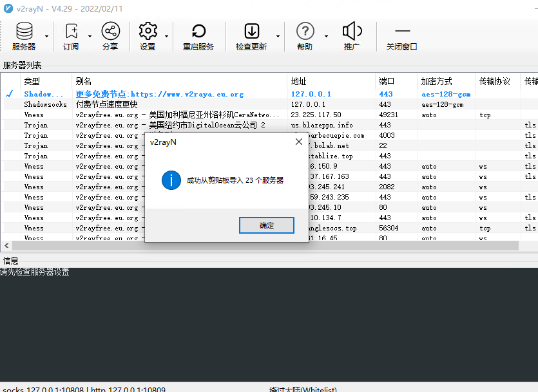Click port 56304 cell in the list
This screenshot has width=538, height=392.
click(x=389, y=227)
